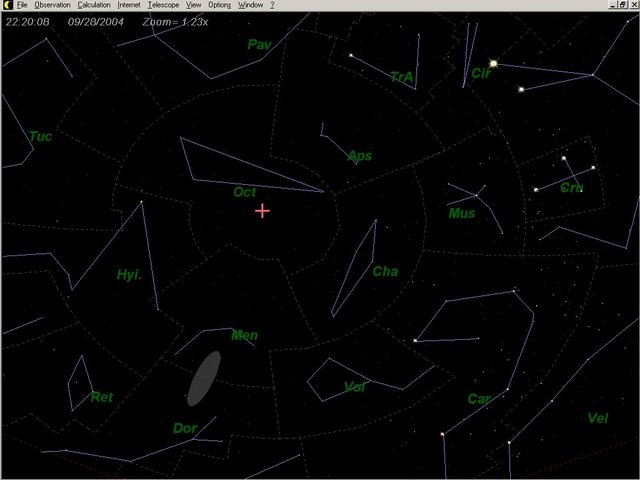Click the Cha constellation label
The width and height of the screenshot is (640, 480).
click(x=385, y=271)
